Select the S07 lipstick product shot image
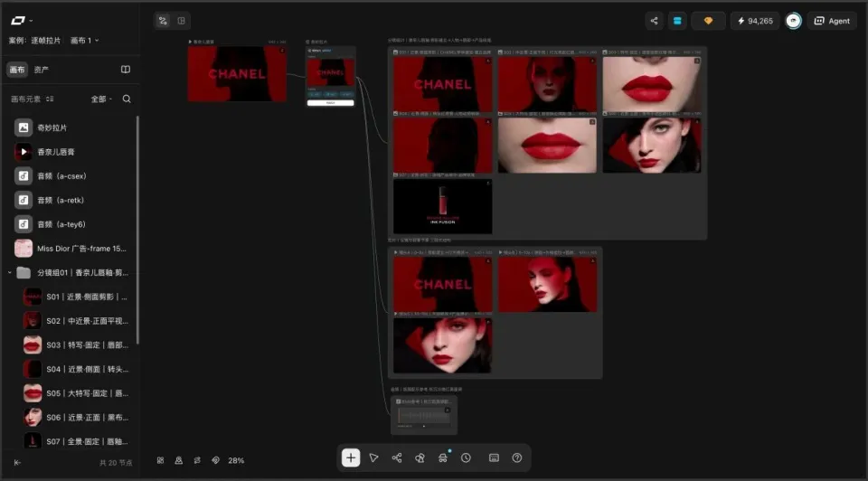 click(443, 206)
